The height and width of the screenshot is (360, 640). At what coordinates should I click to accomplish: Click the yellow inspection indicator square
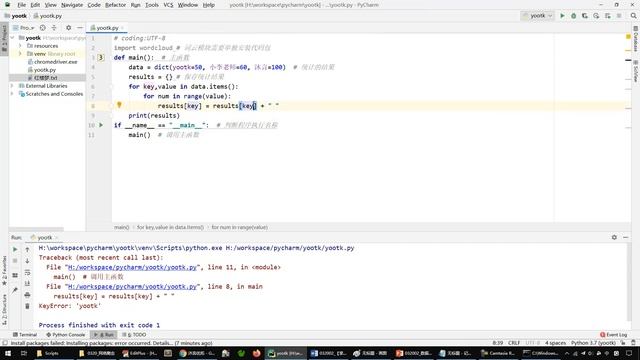click(x=629, y=37)
